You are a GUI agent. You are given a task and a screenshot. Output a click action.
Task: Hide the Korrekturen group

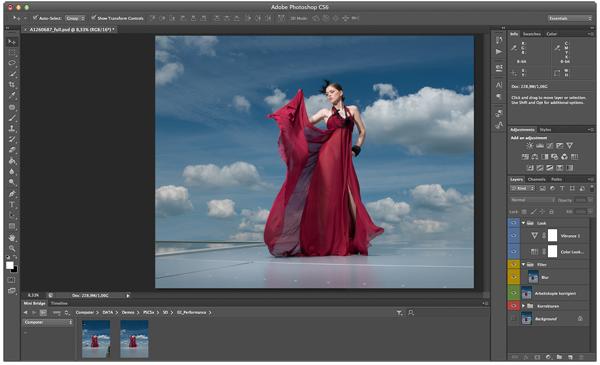tap(514, 306)
